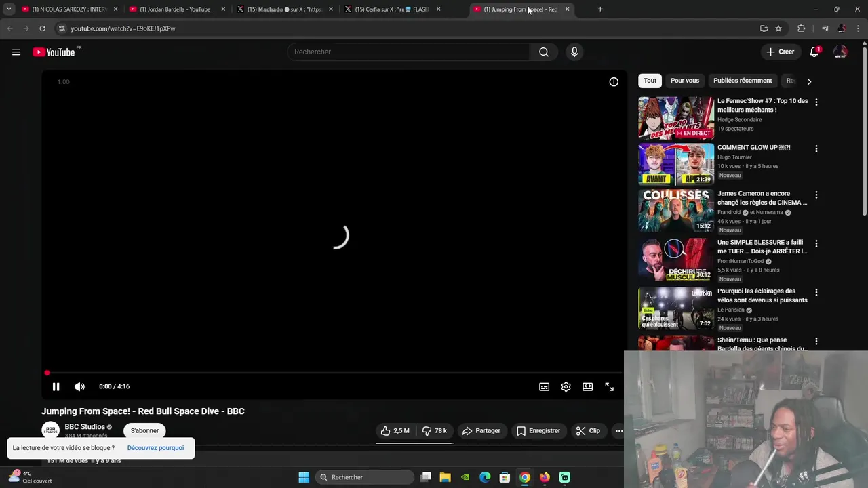Viewport: 868px width, 488px height.
Task: Open File Explorer from the taskbar
Action: pyautogui.click(x=445, y=477)
